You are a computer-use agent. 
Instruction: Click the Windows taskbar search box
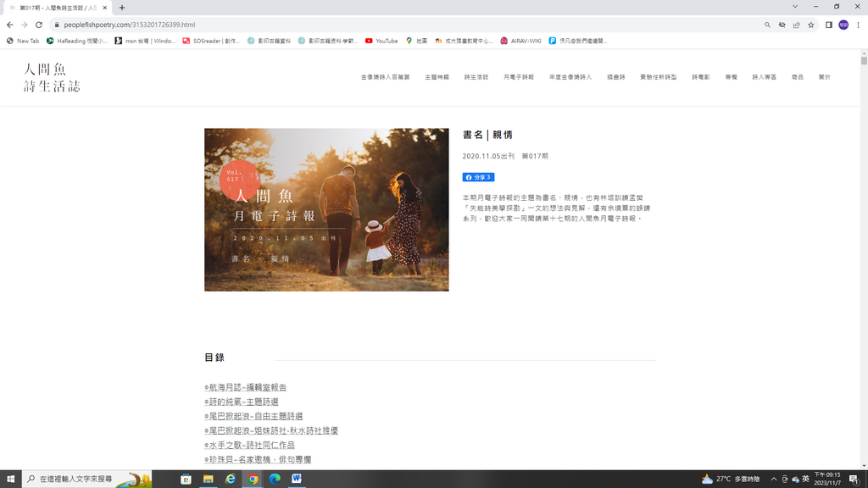(86, 479)
